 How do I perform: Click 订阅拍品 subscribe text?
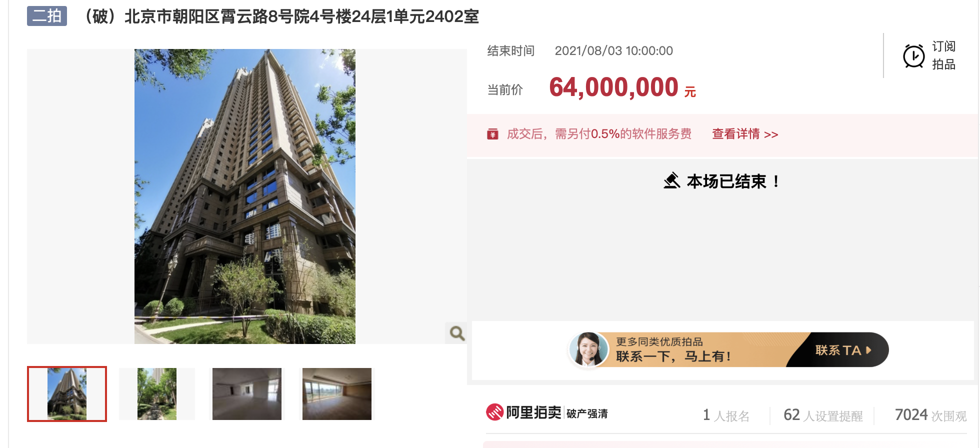click(943, 55)
